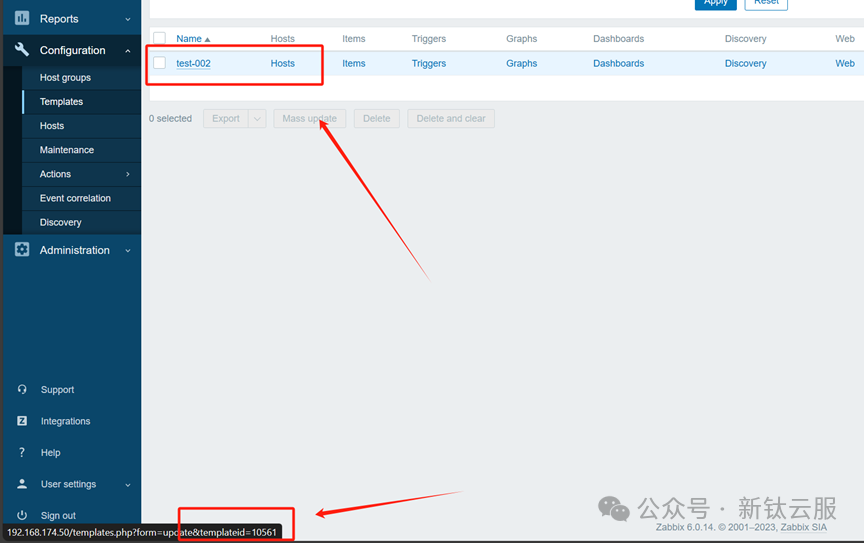The image size is (864, 543).
Task: Open the Administration sidebar section
Action: [x=74, y=250]
